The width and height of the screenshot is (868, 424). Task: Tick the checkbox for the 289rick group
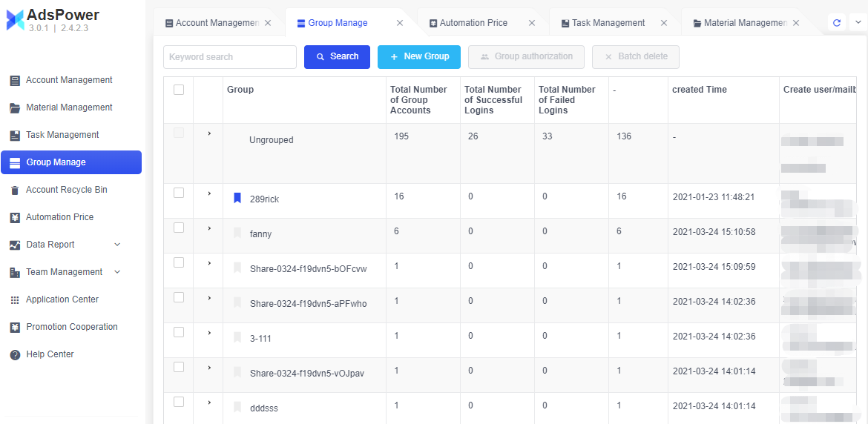(x=179, y=193)
